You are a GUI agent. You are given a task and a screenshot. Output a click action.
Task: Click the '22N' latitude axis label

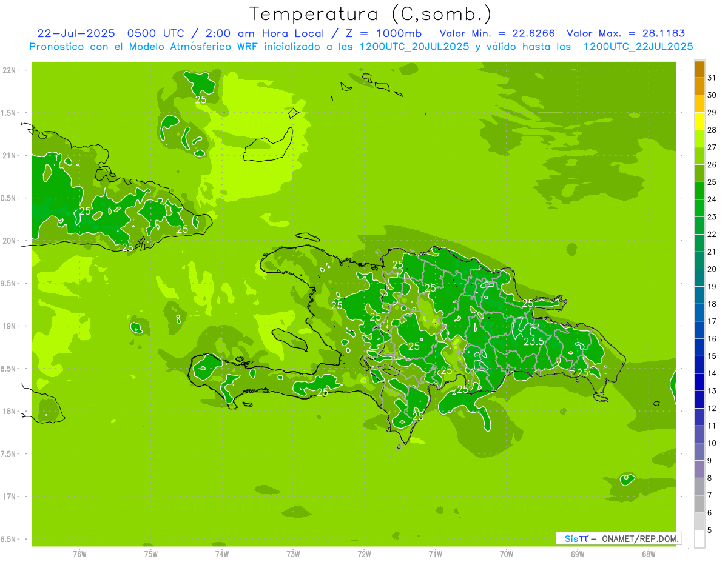(x=9, y=70)
